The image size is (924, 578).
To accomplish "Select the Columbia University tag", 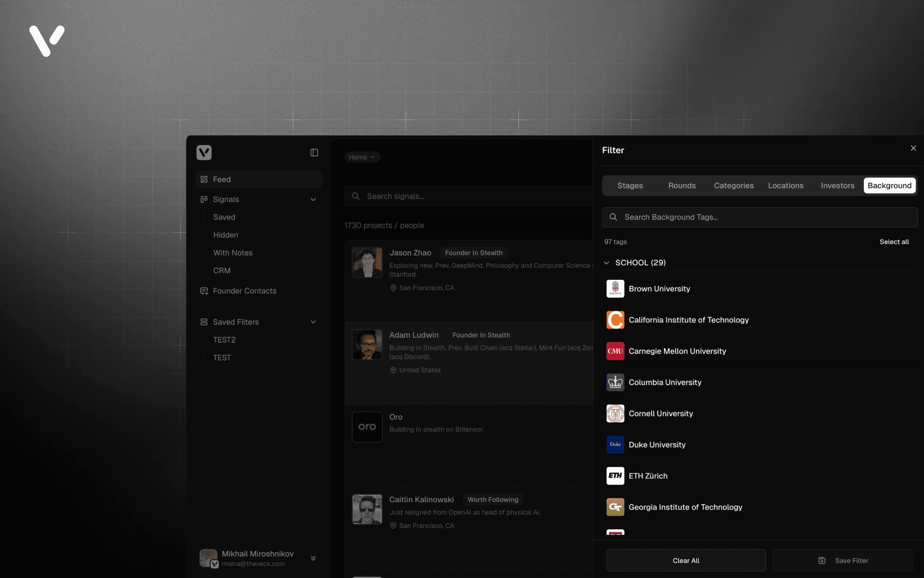I will 665,382.
